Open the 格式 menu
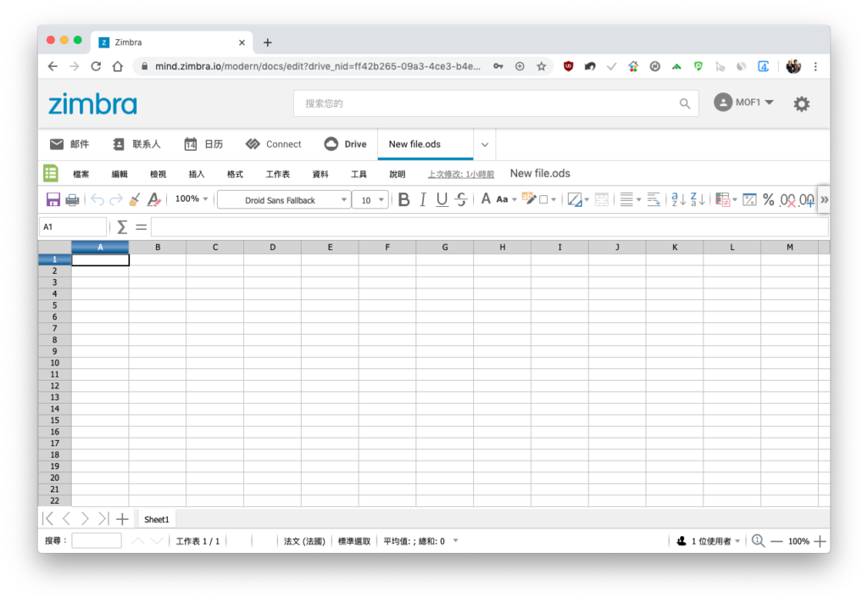The image size is (868, 603). pyautogui.click(x=235, y=174)
